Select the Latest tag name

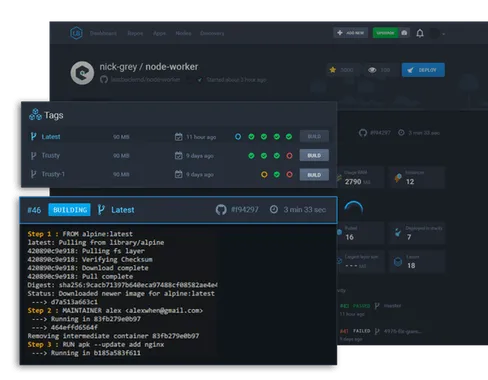pos(51,137)
